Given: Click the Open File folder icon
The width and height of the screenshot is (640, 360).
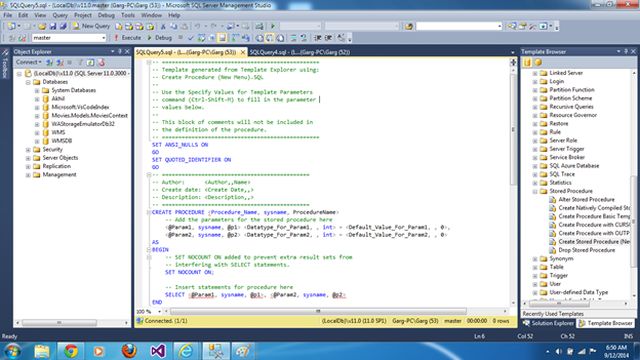Looking at the screenshot, I should pos(42,26).
